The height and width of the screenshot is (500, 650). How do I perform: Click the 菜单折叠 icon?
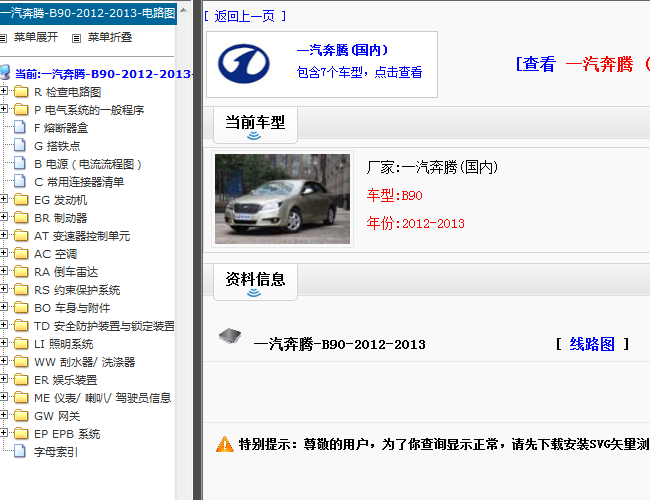[x=76, y=38]
